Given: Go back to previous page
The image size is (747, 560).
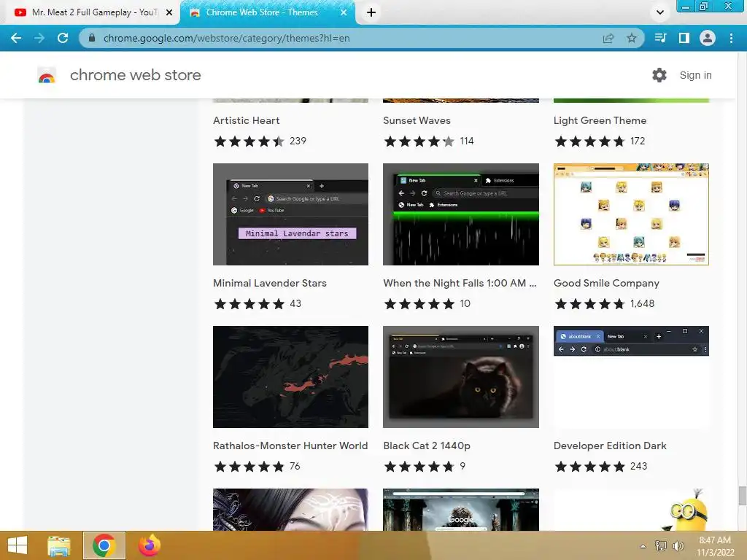Looking at the screenshot, I should point(16,38).
